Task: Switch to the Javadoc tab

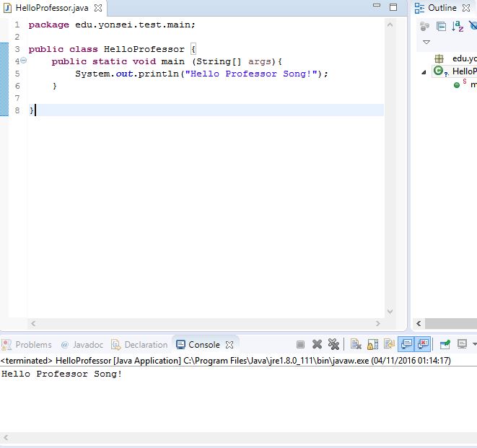Action: [82, 345]
